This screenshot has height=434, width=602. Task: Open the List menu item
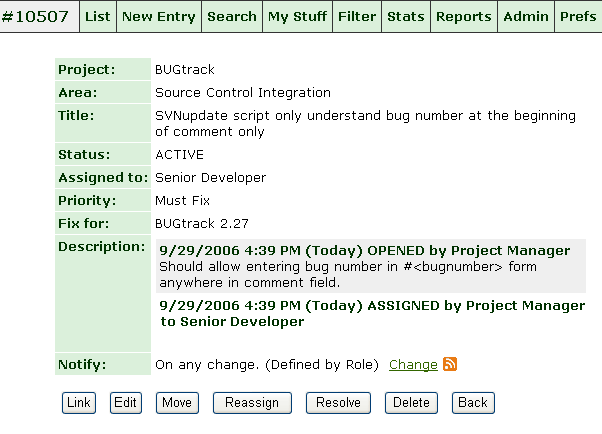(x=98, y=16)
